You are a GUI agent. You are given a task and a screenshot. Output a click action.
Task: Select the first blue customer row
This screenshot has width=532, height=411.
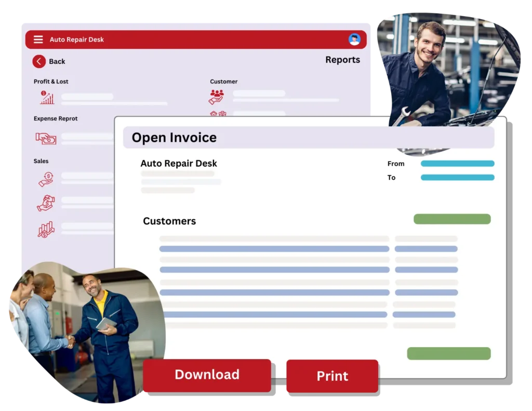click(274, 249)
